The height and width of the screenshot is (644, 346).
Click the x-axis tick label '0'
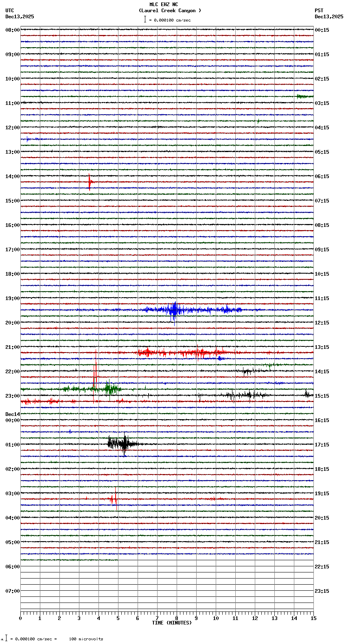20,618
